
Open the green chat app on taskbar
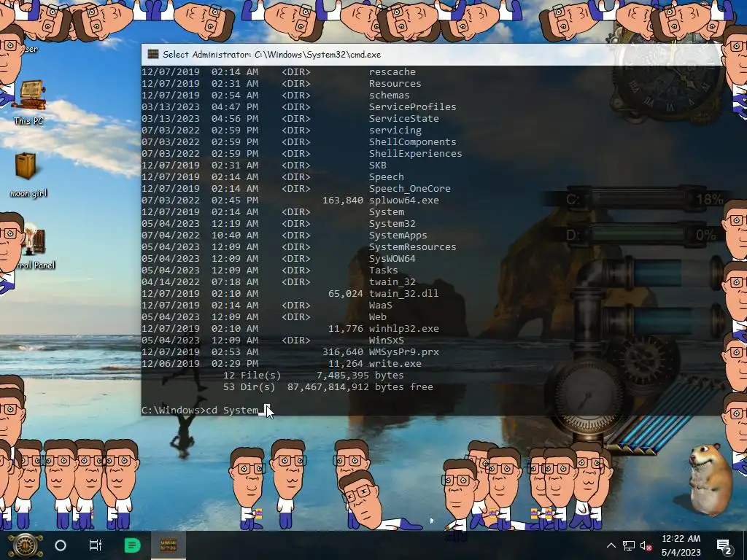[x=133, y=545]
